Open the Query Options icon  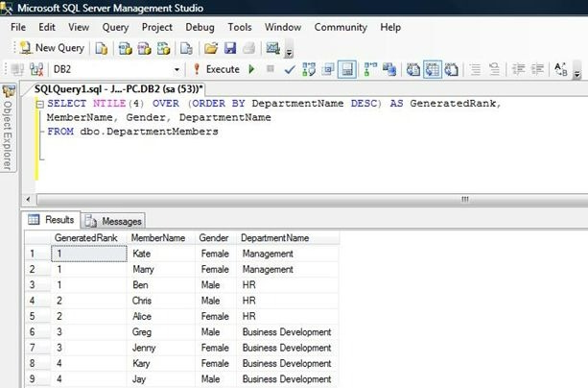[x=328, y=69]
